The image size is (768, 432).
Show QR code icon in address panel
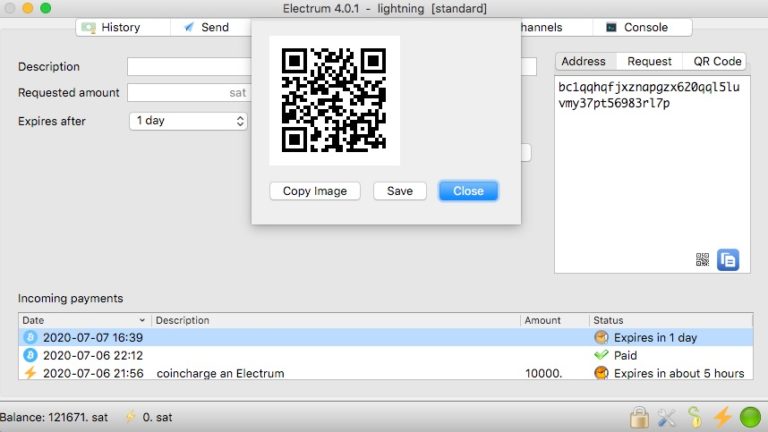tap(702, 260)
